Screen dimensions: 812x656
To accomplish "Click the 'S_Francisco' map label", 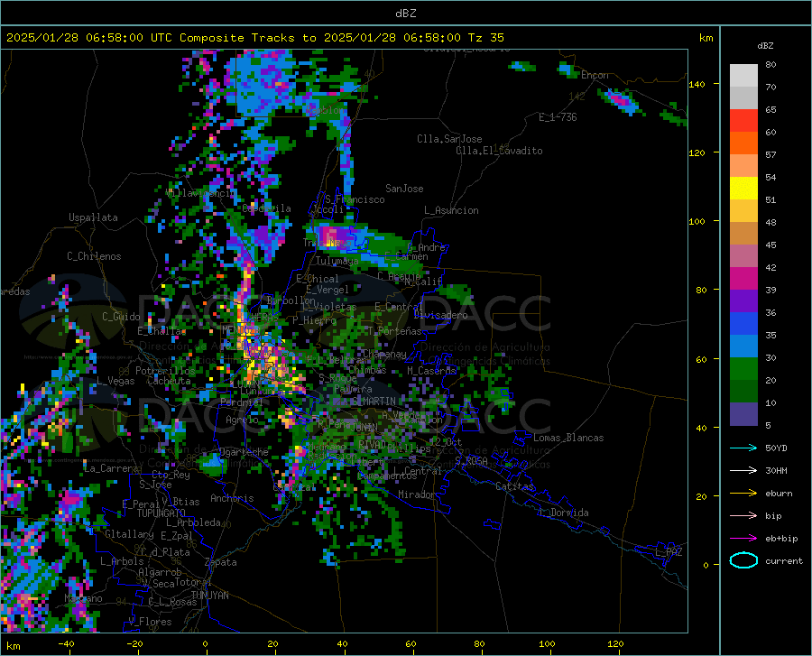I will pyautogui.click(x=355, y=199).
